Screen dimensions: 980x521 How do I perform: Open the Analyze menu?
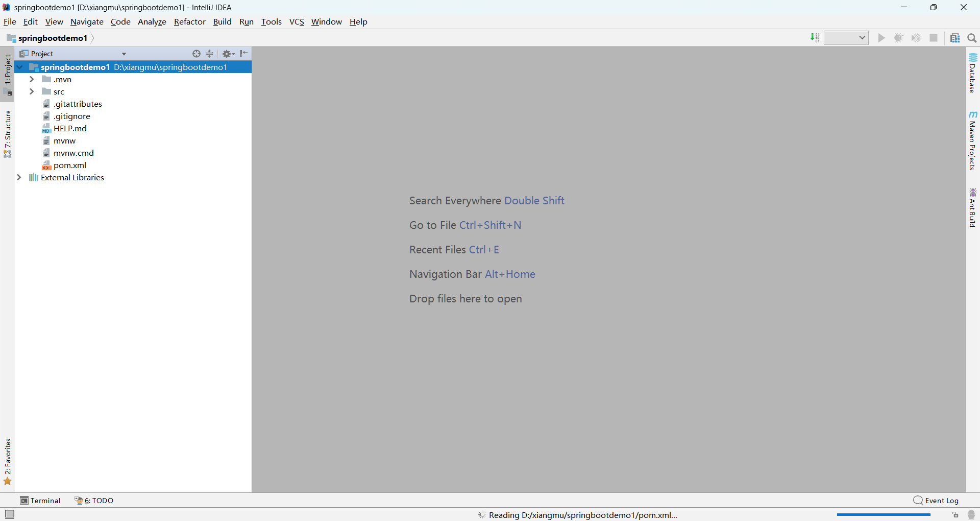click(x=152, y=21)
